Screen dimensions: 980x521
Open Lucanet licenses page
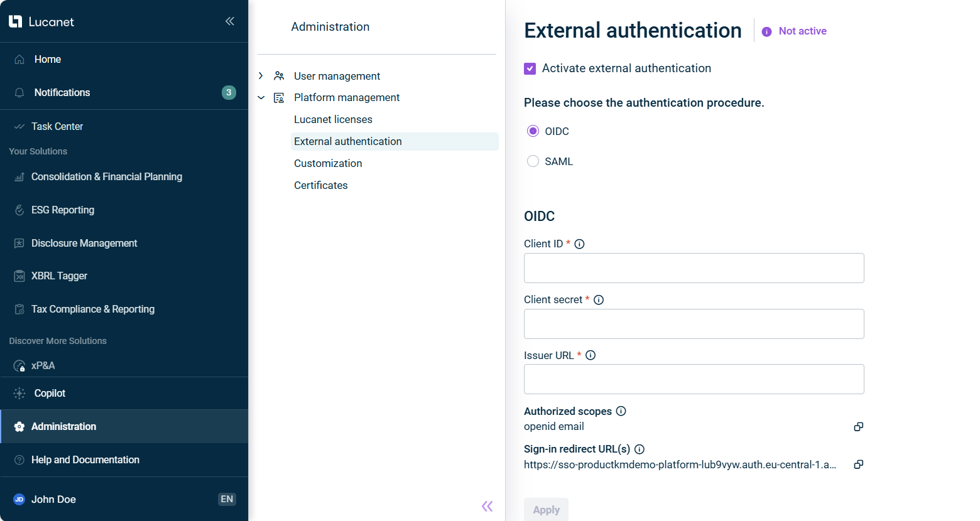pyautogui.click(x=333, y=119)
